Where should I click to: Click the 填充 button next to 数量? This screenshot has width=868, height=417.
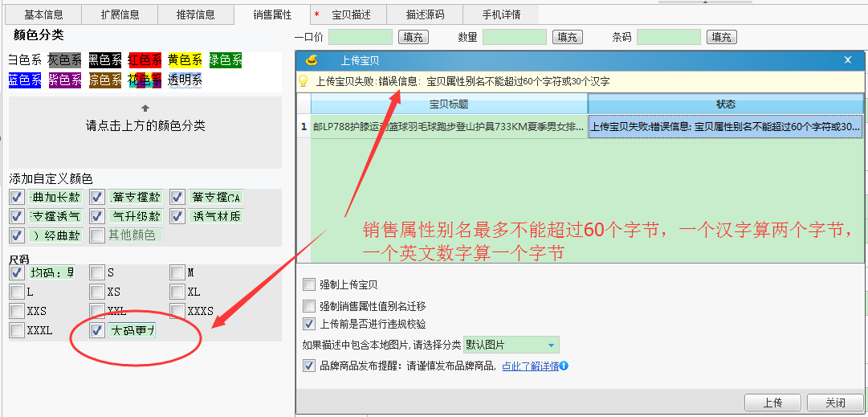click(567, 37)
